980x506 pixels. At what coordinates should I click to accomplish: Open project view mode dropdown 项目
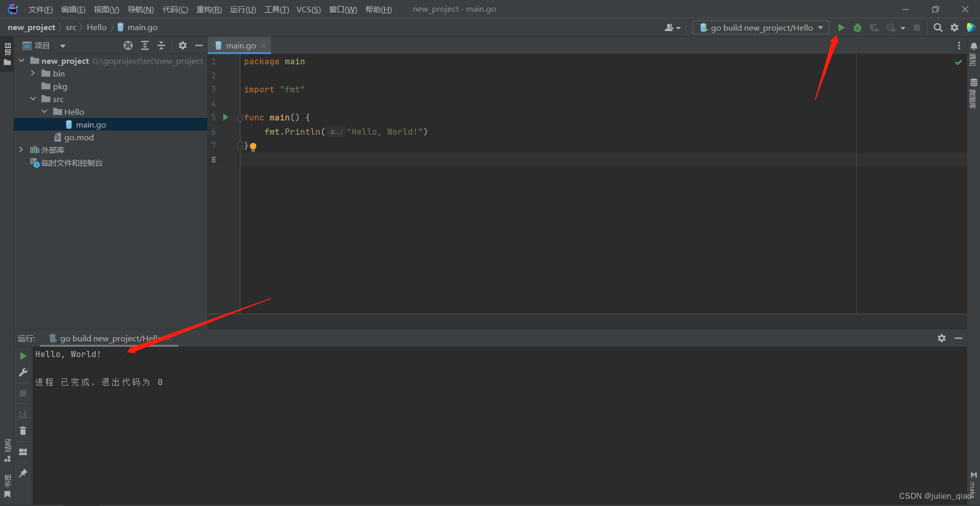point(44,45)
